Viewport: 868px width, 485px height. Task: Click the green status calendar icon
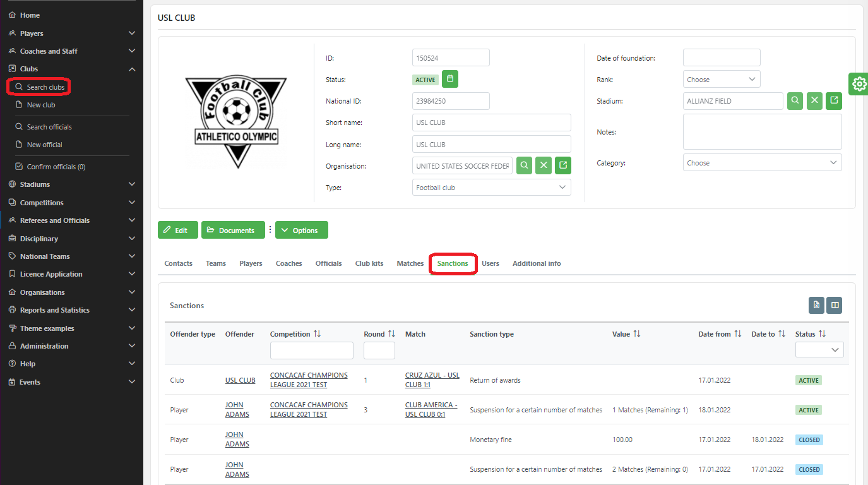click(x=450, y=79)
